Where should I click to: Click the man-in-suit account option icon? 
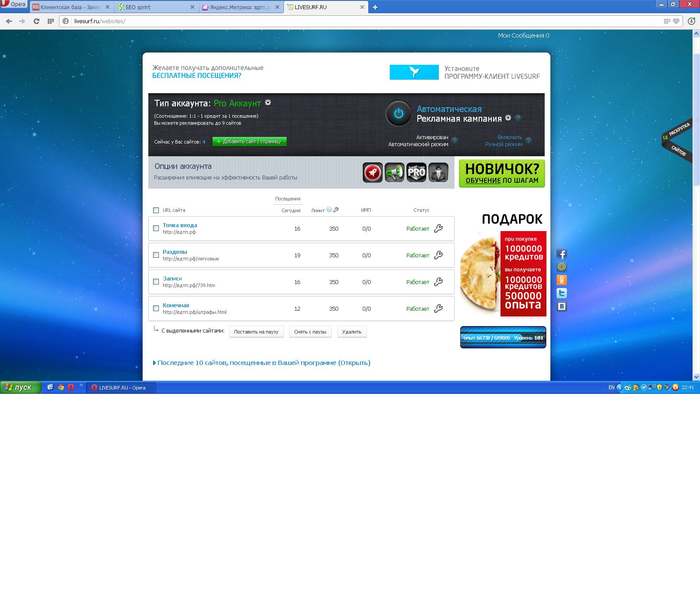(438, 172)
